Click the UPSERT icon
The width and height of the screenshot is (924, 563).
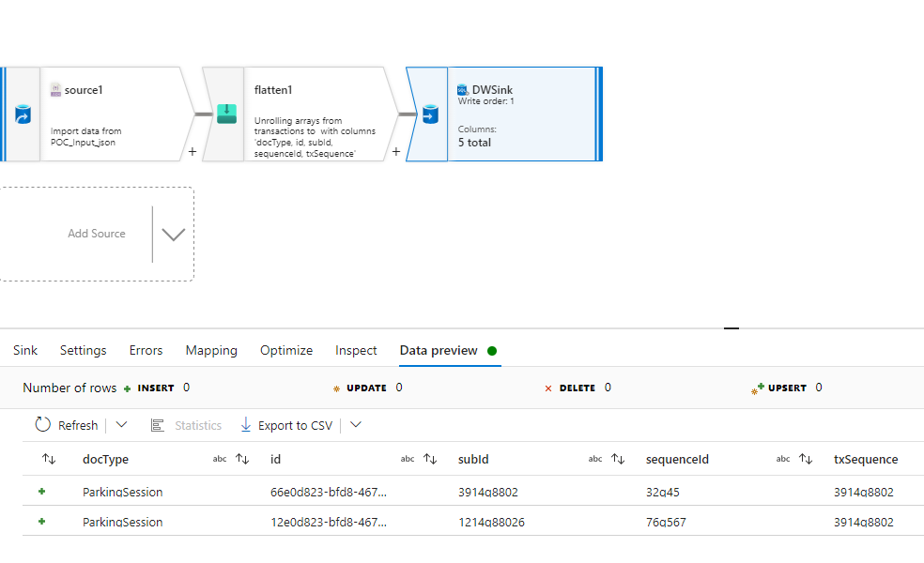[x=757, y=388]
